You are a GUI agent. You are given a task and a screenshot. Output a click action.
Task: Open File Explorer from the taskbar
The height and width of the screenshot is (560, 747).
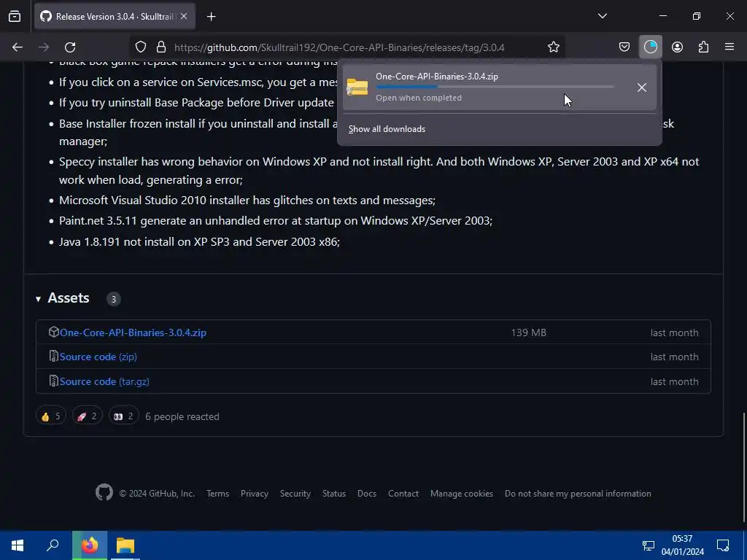click(x=125, y=545)
